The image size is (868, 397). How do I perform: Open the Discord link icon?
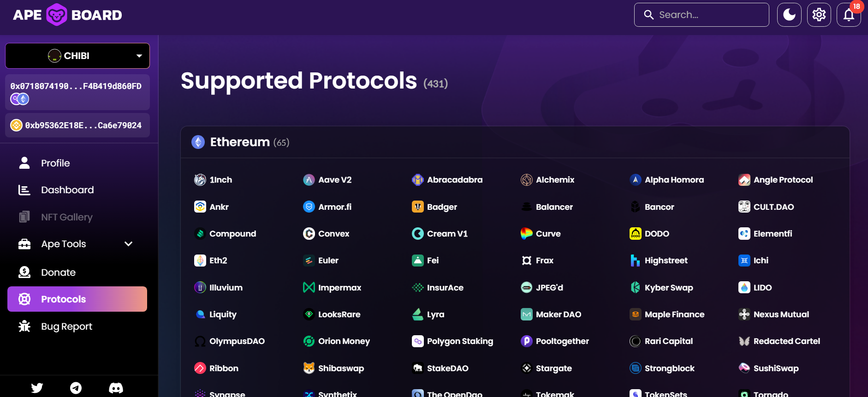[x=116, y=388]
